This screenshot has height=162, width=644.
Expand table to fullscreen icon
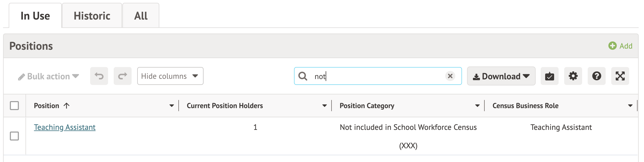620,76
